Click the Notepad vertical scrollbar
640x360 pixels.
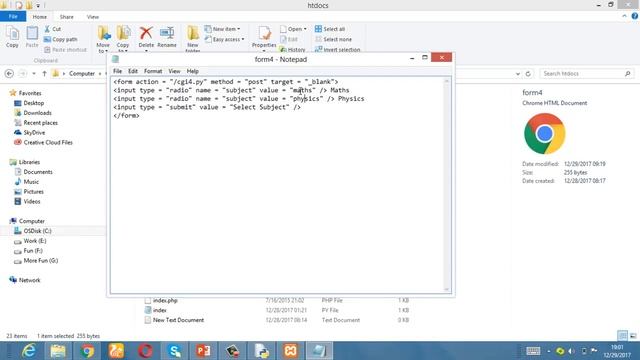(447, 185)
